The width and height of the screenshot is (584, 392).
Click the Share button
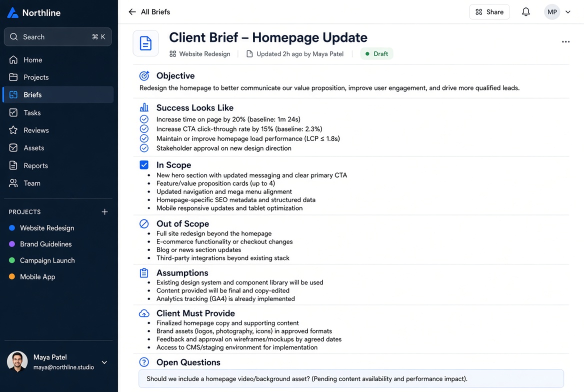[489, 12]
